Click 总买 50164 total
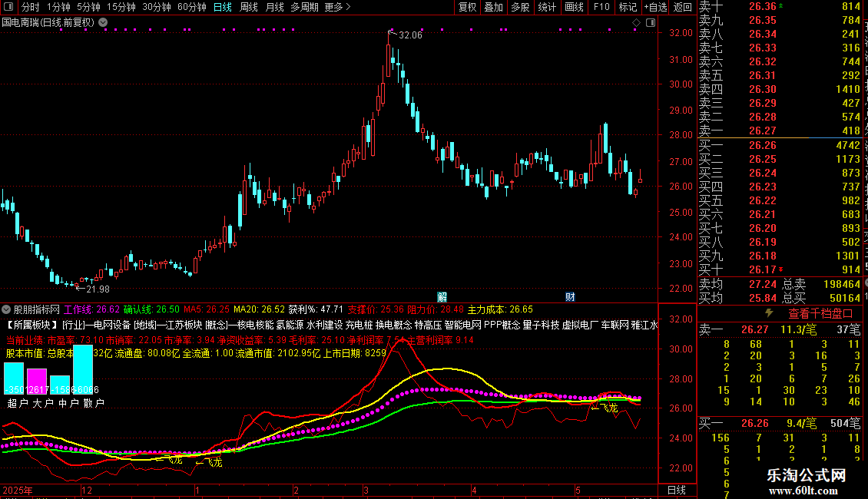This screenshot has width=868, height=499. click(821, 298)
